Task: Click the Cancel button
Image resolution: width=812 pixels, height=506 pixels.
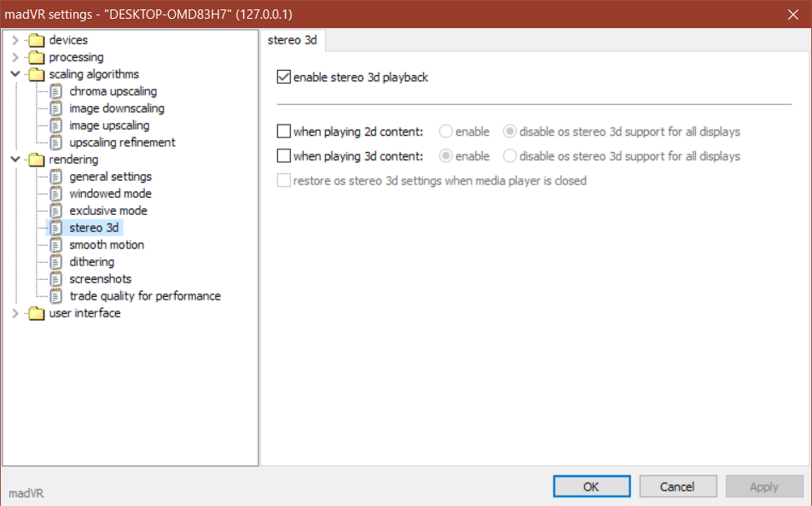Action: point(677,487)
